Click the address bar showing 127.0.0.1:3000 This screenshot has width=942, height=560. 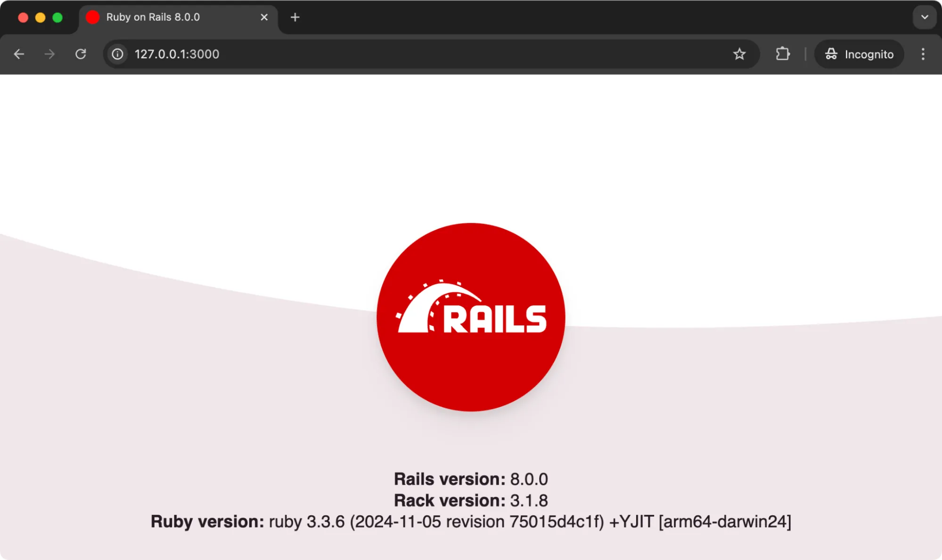tap(177, 54)
